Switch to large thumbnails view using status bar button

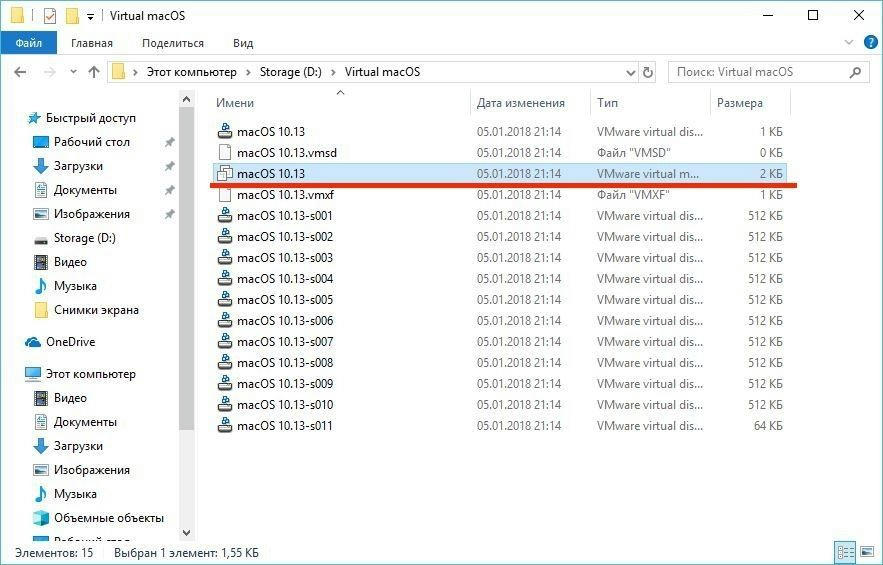[866, 552]
